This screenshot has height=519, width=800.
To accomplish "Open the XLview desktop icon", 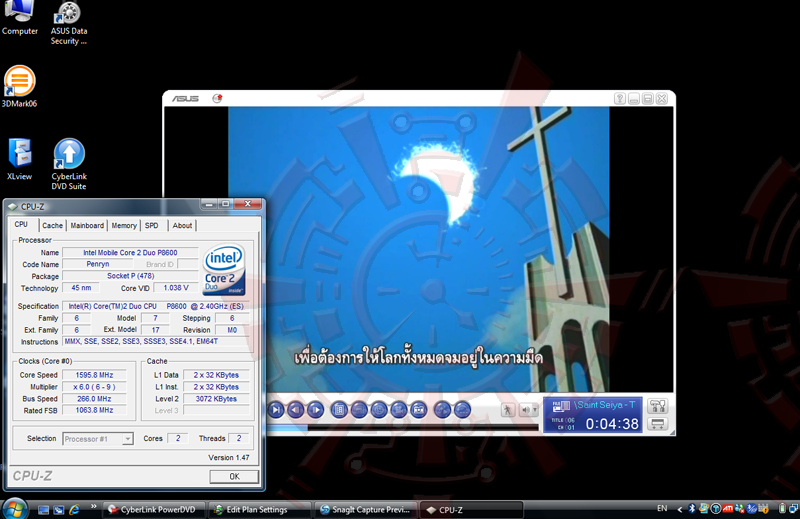I will [19, 159].
